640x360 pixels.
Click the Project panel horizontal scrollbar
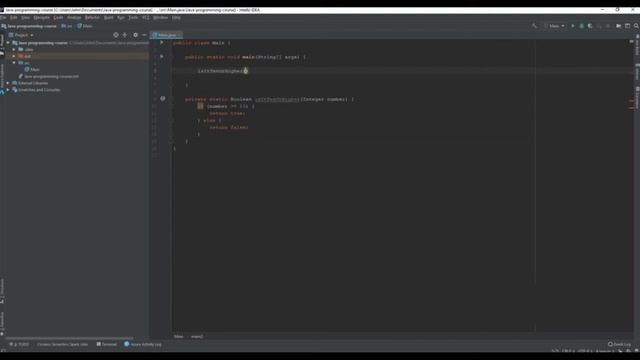coord(69,338)
